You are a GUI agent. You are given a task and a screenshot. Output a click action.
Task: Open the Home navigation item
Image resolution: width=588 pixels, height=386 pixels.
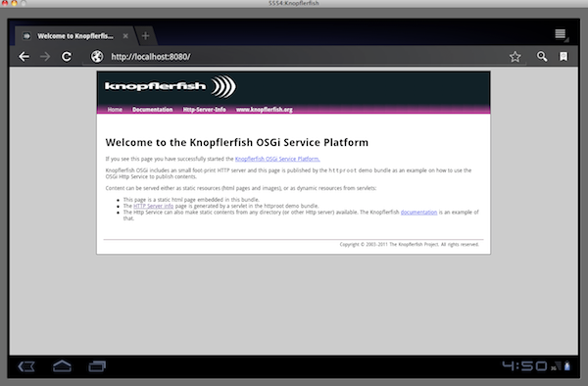(x=115, y=110)
